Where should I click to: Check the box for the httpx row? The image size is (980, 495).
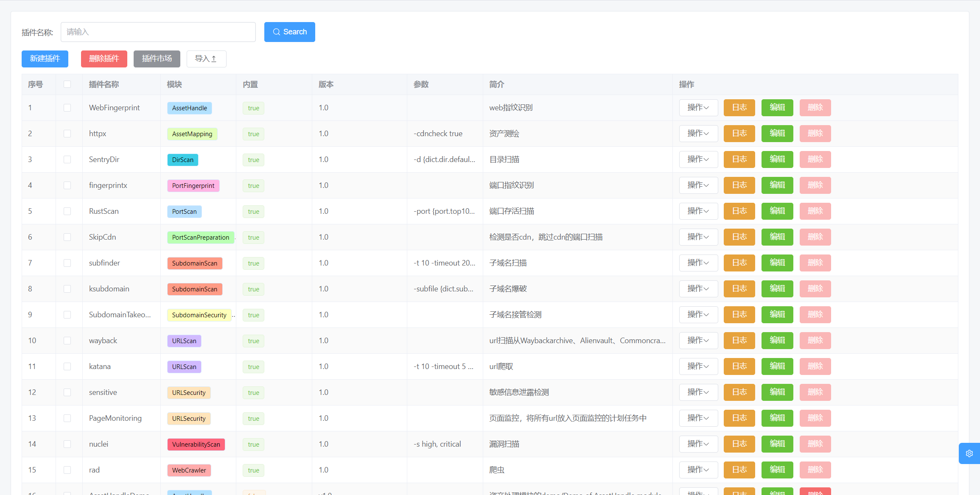(67, 134)
